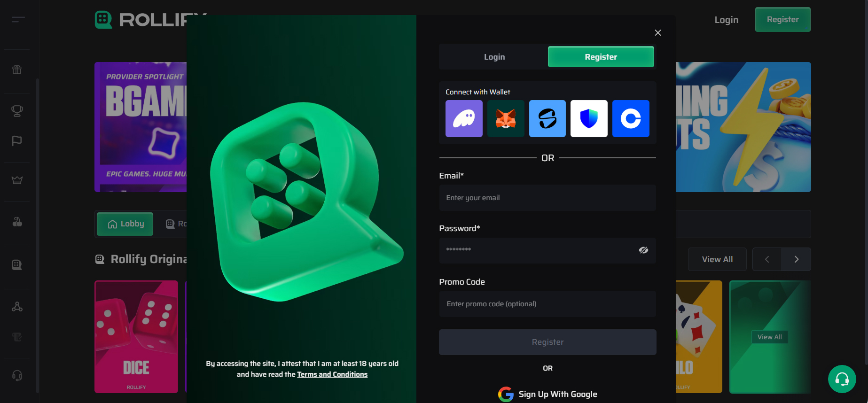Open the gift promotions sidebar icon
This screenshot has height=403, width=868.
point(17,70)
